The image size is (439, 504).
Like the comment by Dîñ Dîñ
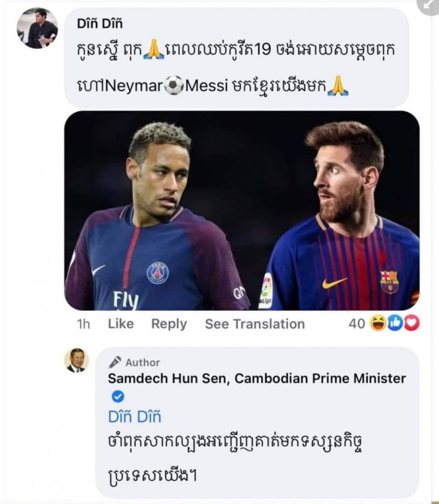pyautogui.click(x=121, y=324)
